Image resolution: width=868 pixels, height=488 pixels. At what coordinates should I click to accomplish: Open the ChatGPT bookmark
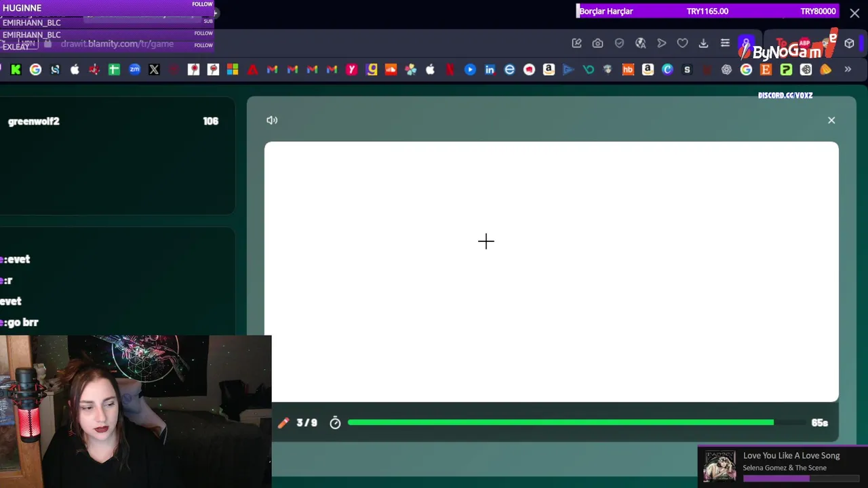pos(727,69)
